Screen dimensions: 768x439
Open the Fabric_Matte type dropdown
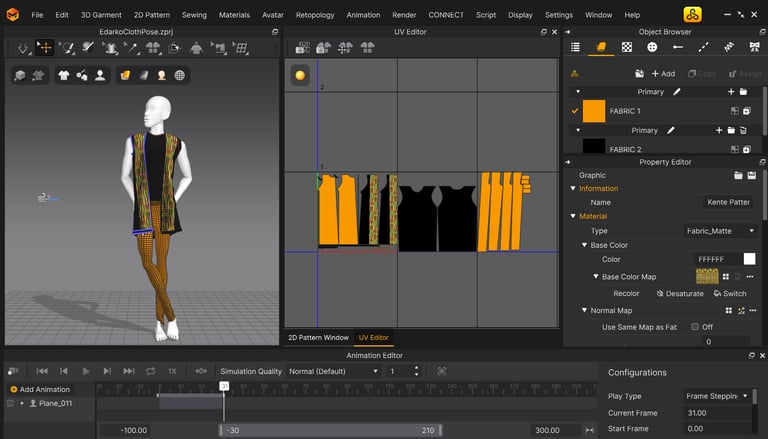click(x=719, y=231)
